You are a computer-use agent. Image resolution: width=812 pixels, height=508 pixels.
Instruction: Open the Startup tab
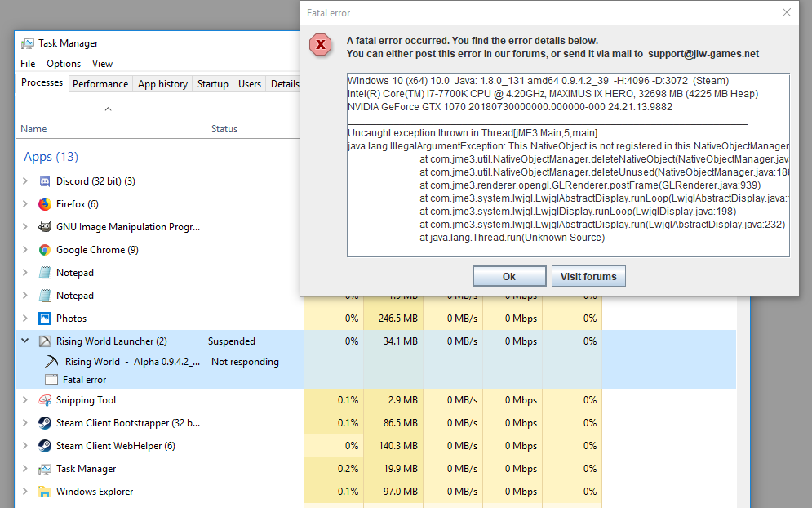213,84
